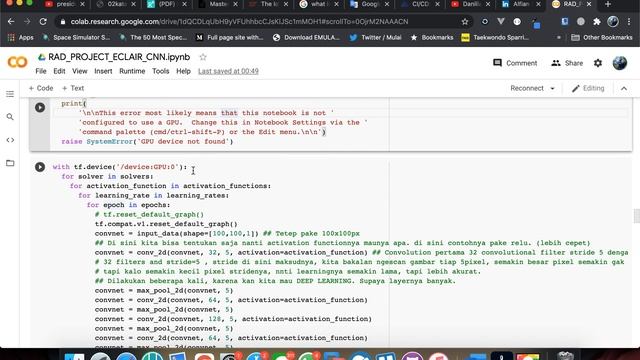Click the Google Drive icon beside notebook title

[x=42, y=57]
